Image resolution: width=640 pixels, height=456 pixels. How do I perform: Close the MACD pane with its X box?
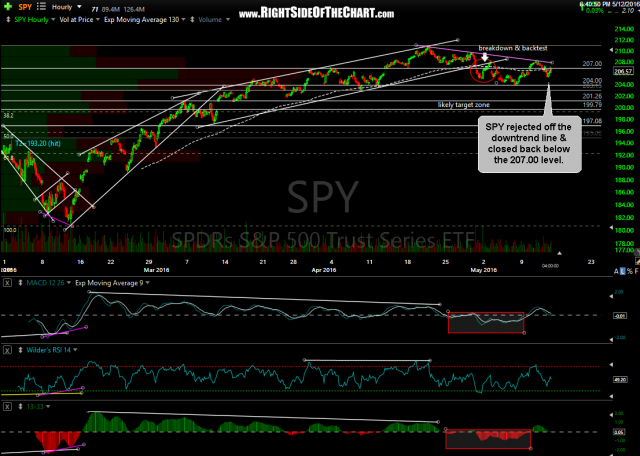click(x=9, y=282)
